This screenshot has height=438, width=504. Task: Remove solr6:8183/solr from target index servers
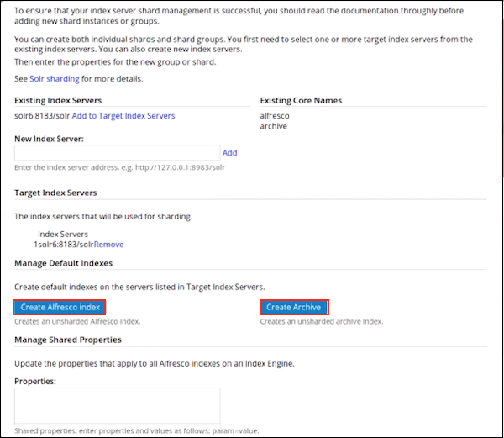(108, 244)
